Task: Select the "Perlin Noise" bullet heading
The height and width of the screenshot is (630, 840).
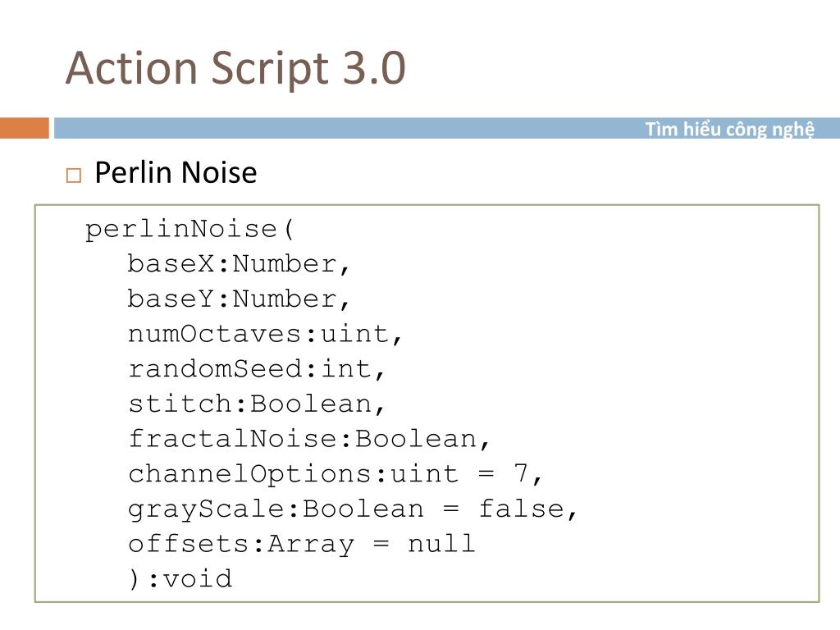Action: tap(176, 173)
